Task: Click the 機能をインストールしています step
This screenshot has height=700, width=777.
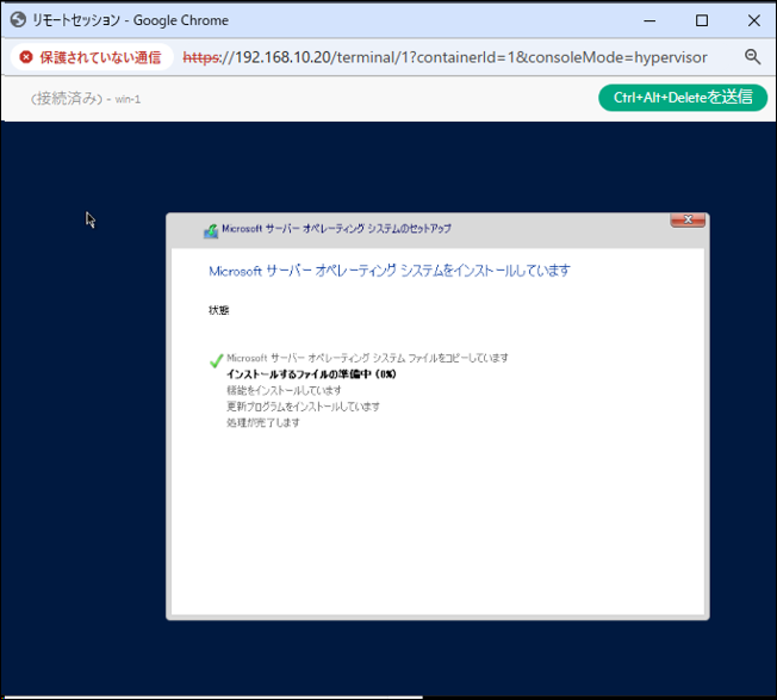Action: click(x=284, y=391)
